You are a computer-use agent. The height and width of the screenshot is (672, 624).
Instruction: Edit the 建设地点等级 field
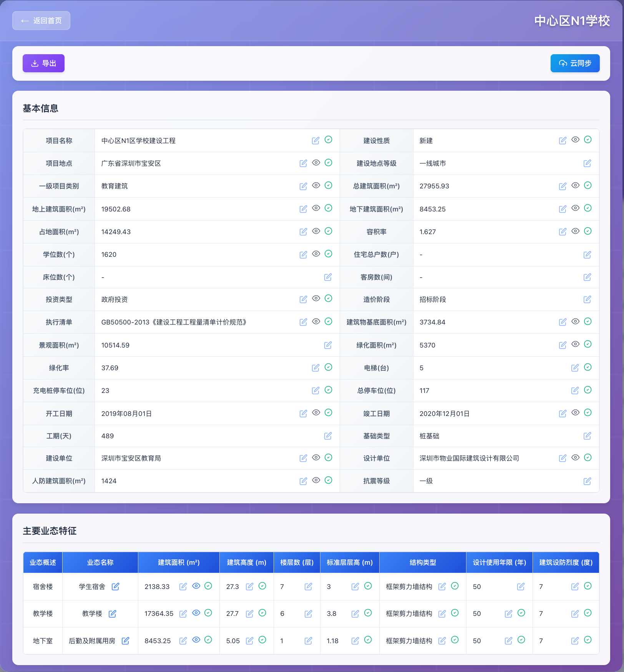point(587,163)
